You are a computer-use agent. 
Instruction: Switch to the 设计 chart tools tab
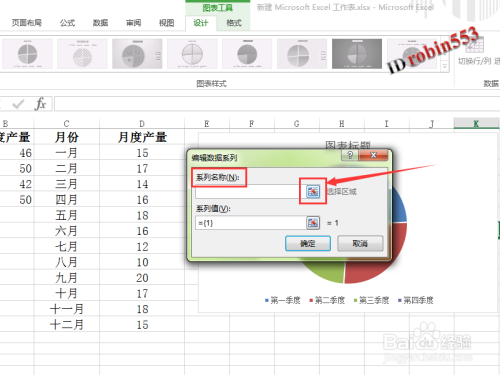coord(201,23)
